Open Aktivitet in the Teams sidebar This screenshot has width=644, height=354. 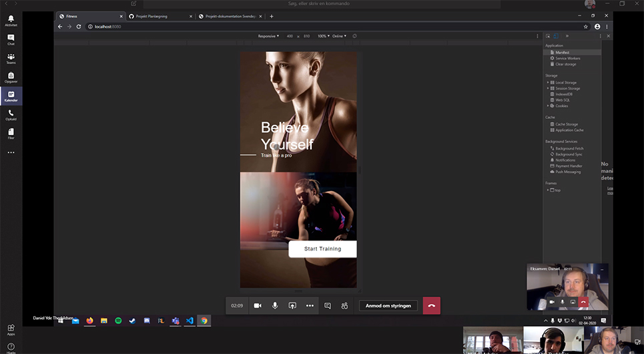[x=11, y=21]
